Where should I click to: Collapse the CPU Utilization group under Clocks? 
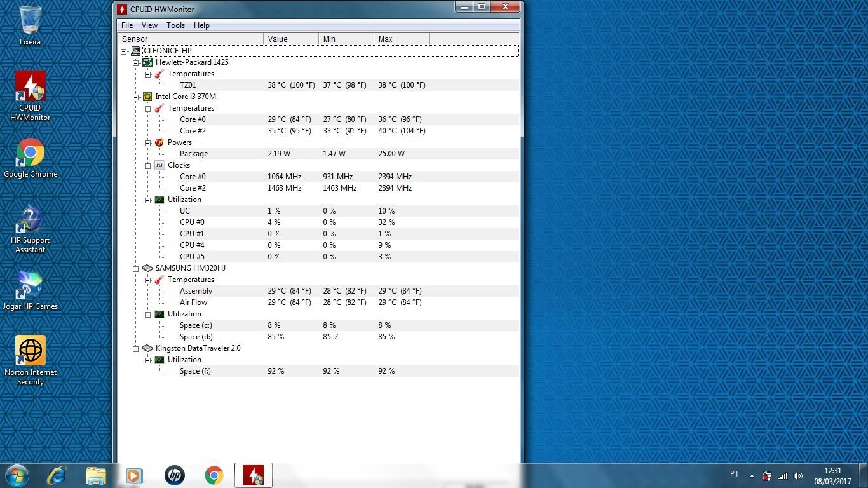[x=148, y=200]
